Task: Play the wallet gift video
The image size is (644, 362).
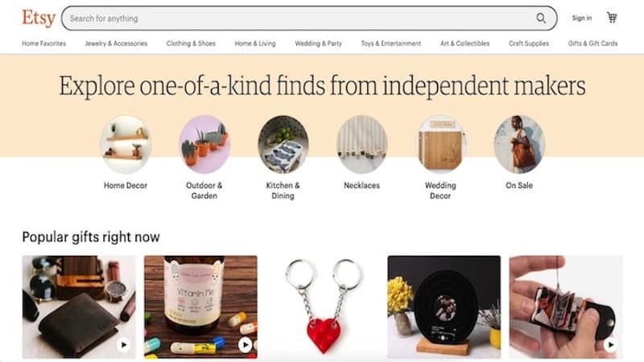Action: pyautogui.click(x=123, y=344)
